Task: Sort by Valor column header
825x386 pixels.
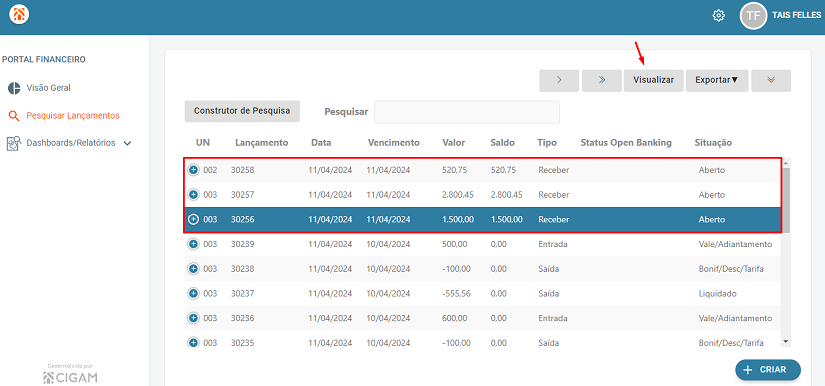Action: pos(454,143)
